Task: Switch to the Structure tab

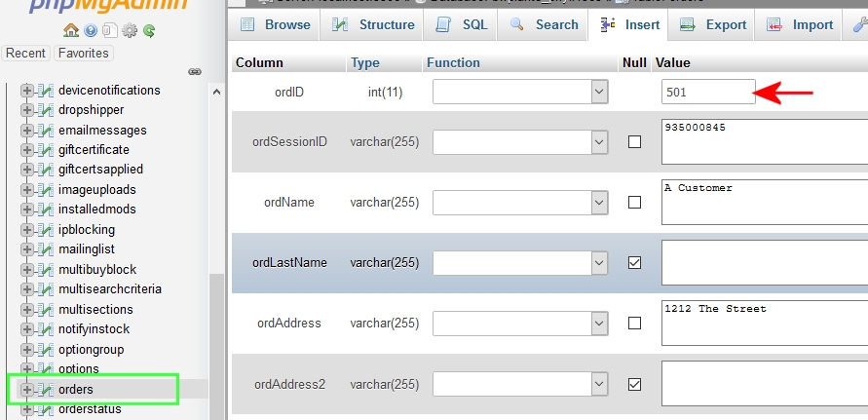Action: point(373,24)
